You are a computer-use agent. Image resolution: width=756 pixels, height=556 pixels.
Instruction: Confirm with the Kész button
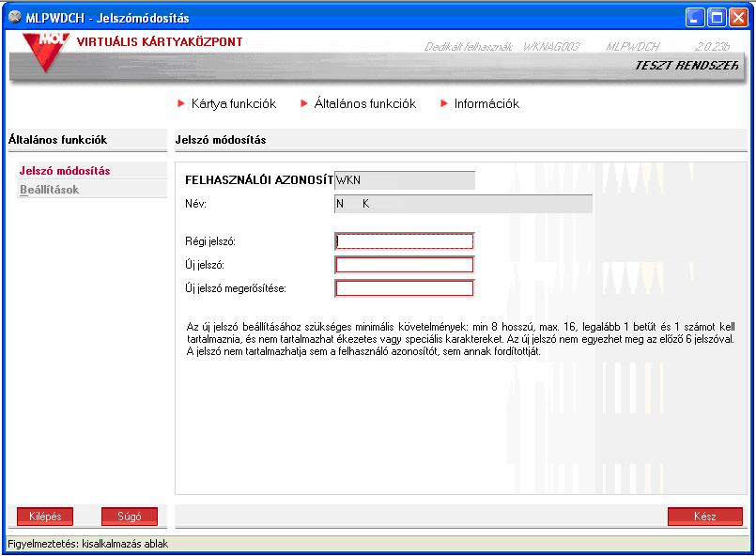[705, 517]
